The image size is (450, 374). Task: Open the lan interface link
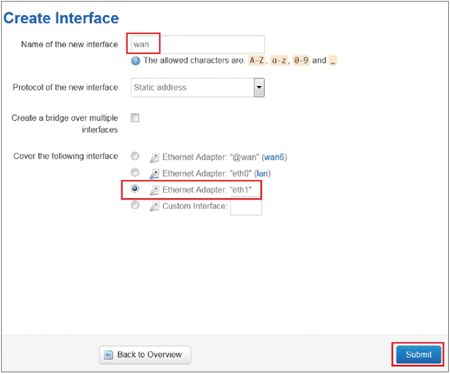tap(262, 173)
